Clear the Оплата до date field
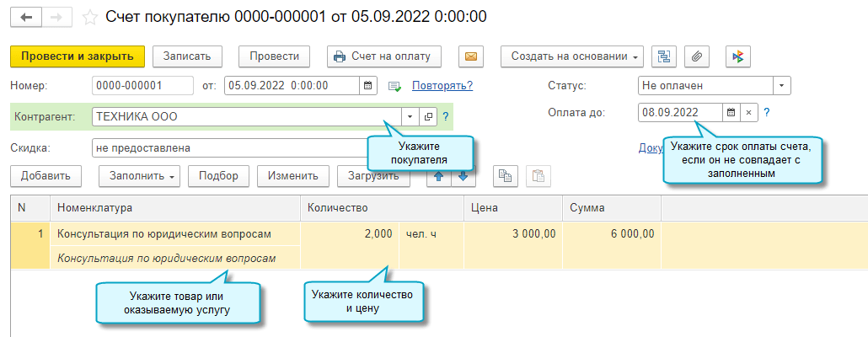 click(x=748, y=112)
